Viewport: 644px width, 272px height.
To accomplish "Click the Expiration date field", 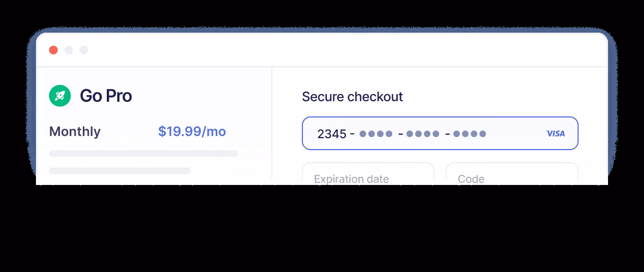I will pos(368,175).
